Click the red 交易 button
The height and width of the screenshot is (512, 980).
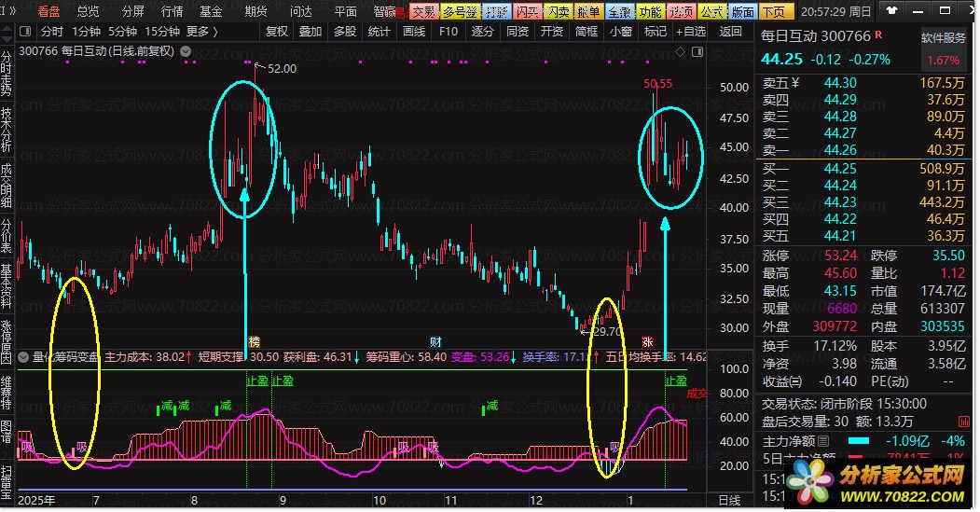424,11
